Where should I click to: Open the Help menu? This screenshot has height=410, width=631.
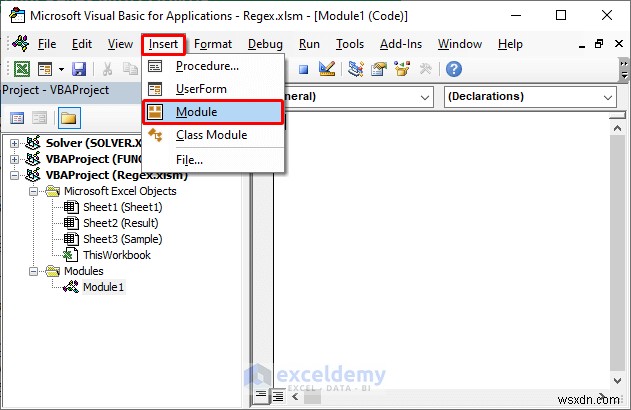510,44
